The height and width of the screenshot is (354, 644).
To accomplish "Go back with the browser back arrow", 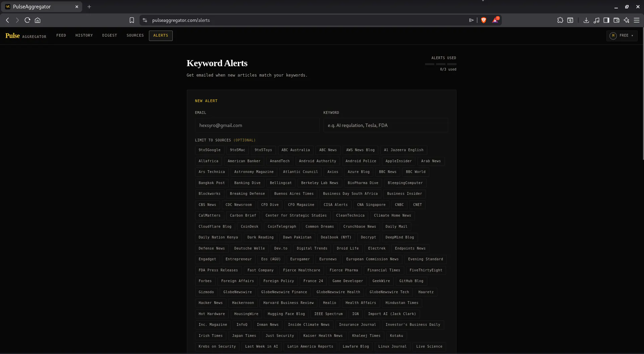I will [7, 20].
